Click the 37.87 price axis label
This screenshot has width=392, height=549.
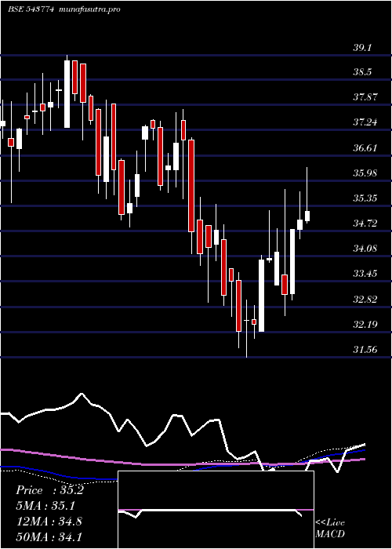tap(365, 97)
